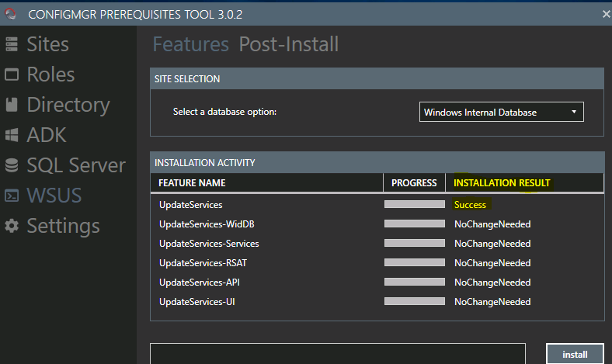The height and width of the screenshot is (364, 612).
Task: Click the PROGRESS column header
Action: pyautogui.click(x=414, y=183)
